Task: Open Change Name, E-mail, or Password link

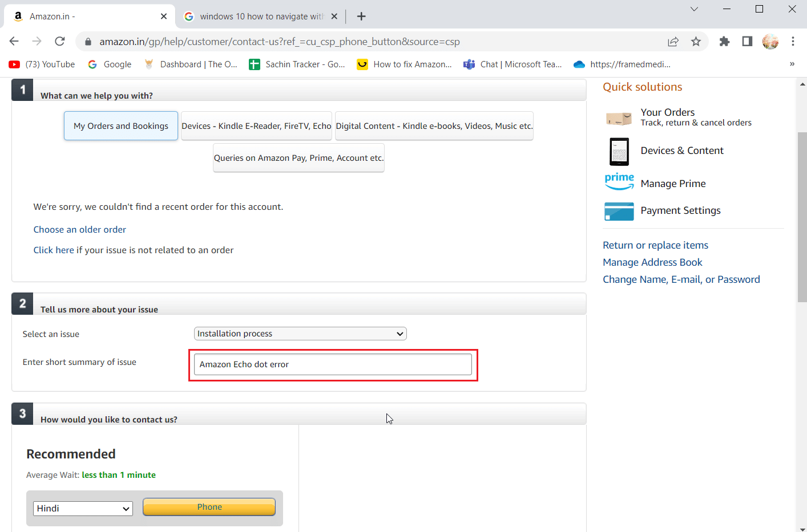Action: pyautogui.click(x=681, y=279)
